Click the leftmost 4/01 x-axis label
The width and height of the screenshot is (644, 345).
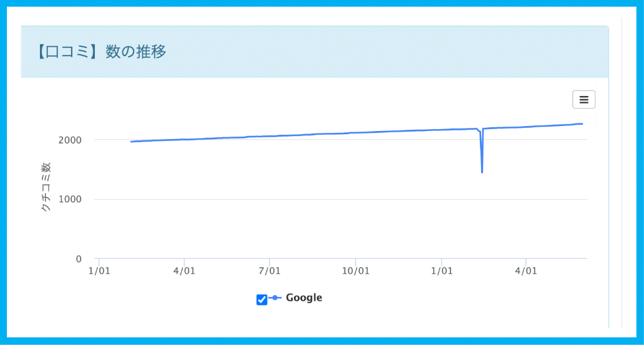tap(184, 271)
